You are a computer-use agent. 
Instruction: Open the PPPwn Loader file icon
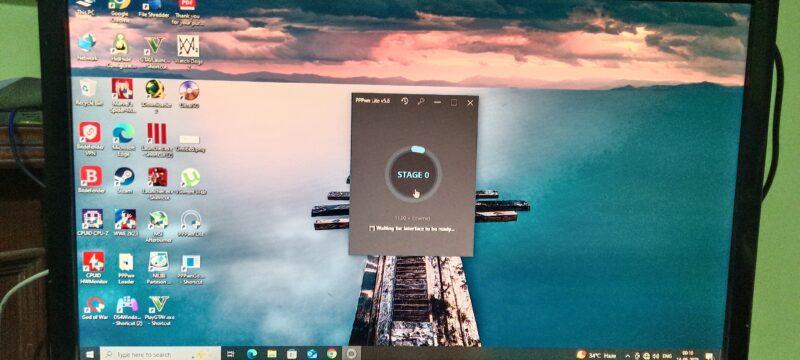click(126, 268)
